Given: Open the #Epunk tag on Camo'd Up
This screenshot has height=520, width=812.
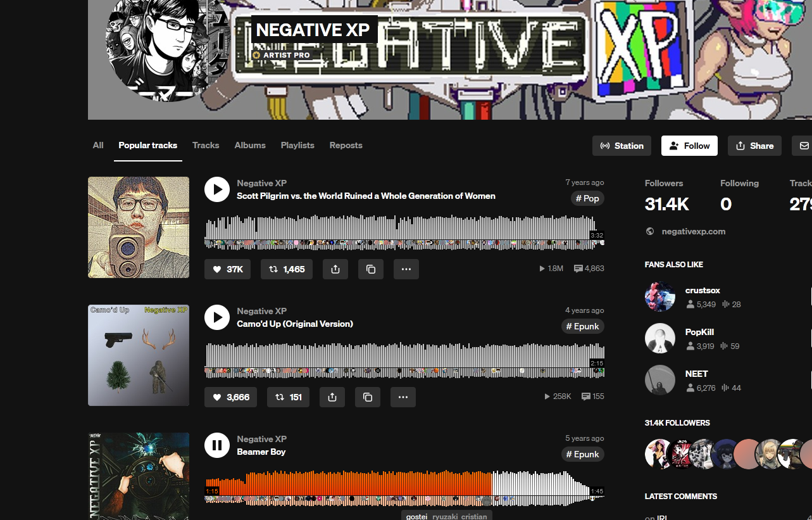Looking at the screenshot, I should coord(583,326).
